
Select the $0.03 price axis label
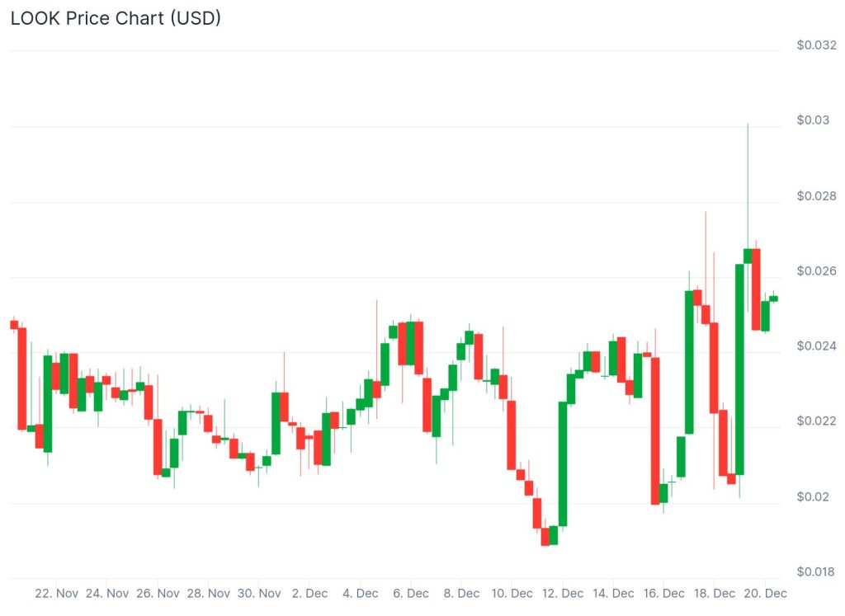[813, 120]
